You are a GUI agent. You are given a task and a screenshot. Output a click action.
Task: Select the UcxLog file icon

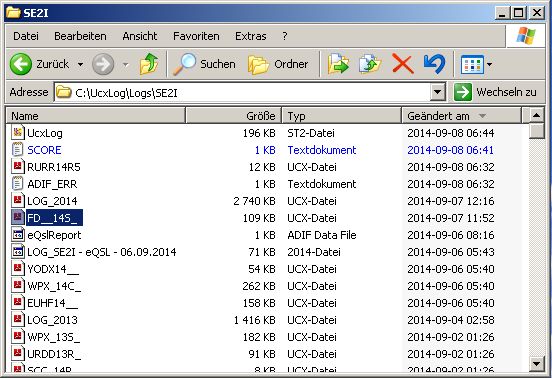pyautogui.click(x=18, y=133)
